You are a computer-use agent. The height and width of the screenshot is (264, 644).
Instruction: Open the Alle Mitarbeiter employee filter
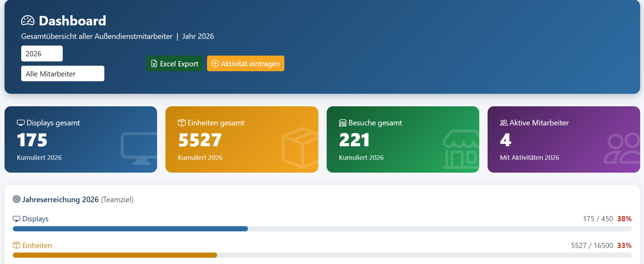[x=63, y=74]
